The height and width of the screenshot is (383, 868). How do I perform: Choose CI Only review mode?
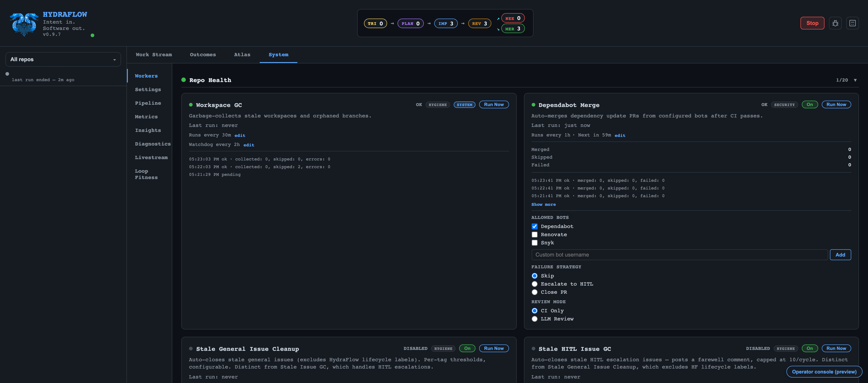[x=534, y=310]
